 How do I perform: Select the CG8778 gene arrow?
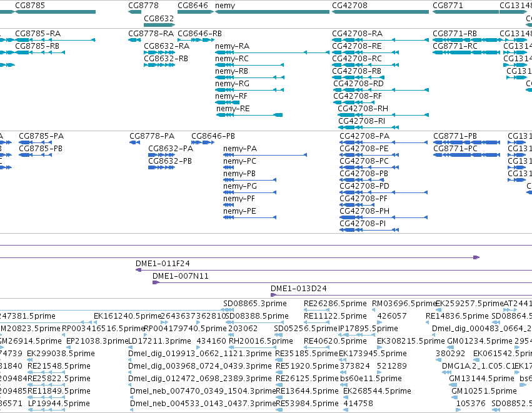[134, 12]
